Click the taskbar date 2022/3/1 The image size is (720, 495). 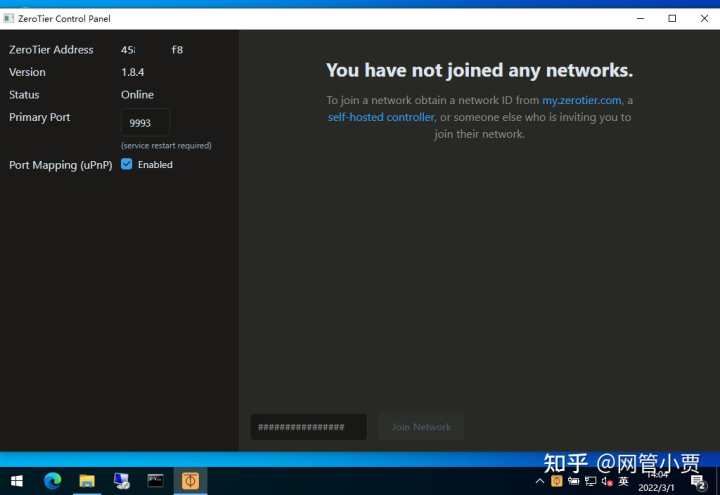(x=656, y=488)
